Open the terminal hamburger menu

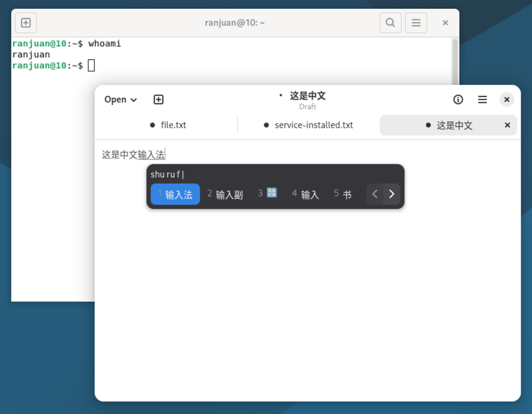click(x=416, y=23)
